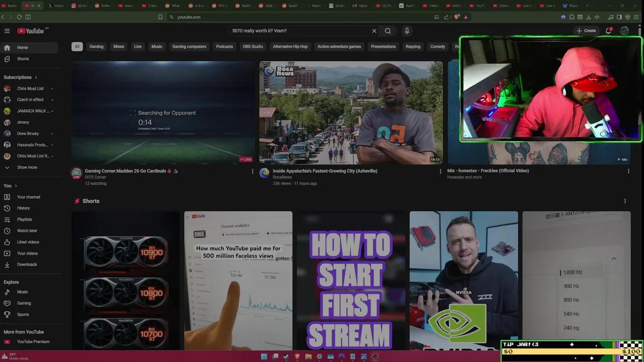
Task: Select the Gaming filter chip
Action: point(97,47)
